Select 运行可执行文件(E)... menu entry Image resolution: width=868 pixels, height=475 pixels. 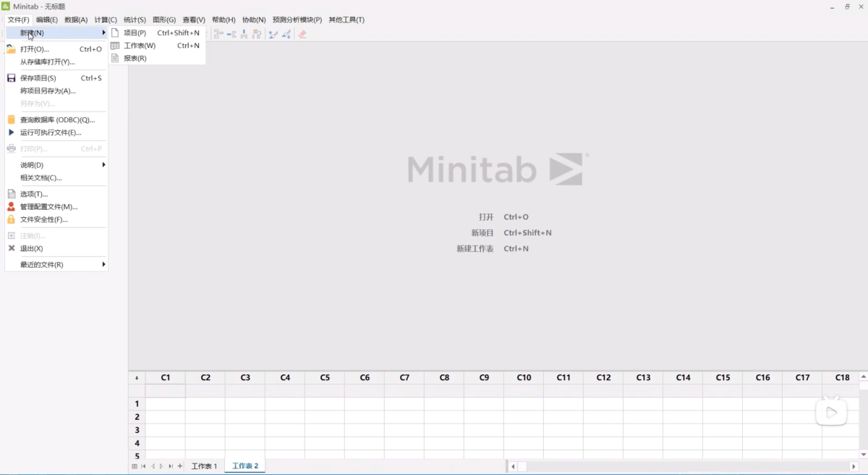56,133
